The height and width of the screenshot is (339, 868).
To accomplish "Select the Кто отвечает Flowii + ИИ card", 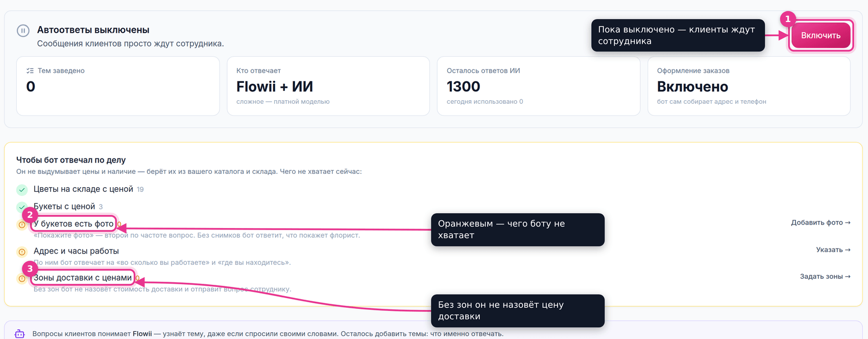I will click(328, 86).
